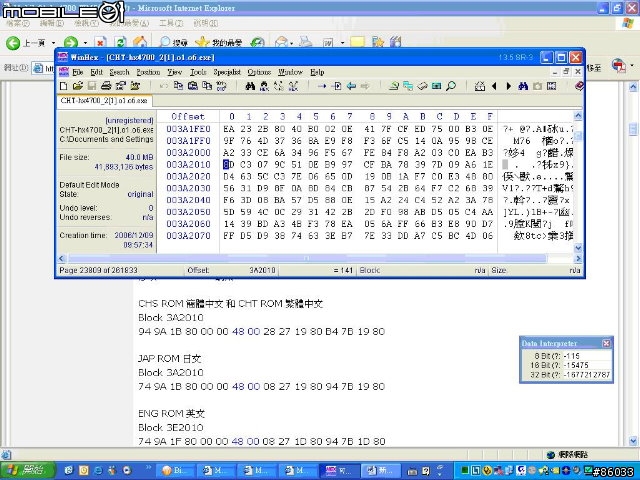The image size is (640, 480).
Task: Select the CHT-hx4700_2[1].o1.o6.exe file tab
Action: pyautogui.click(x=104, y=100)
